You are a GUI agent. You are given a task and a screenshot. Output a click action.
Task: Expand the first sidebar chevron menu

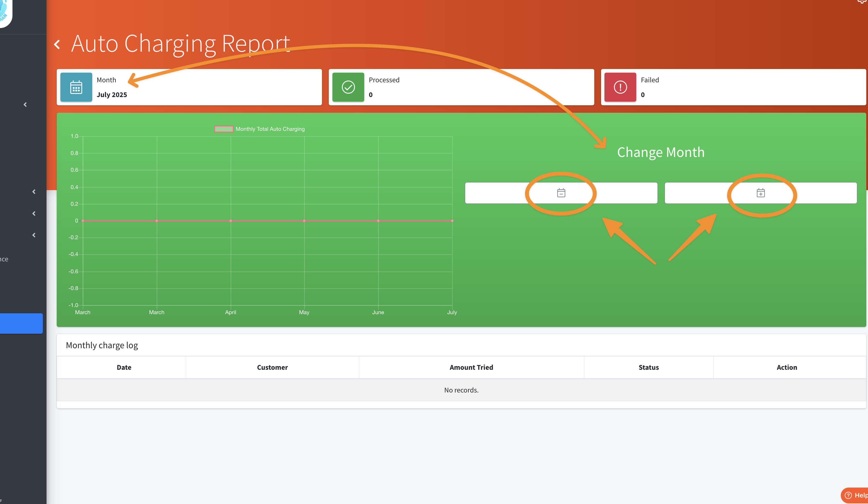pyautogui.click(x=25, y=104)
